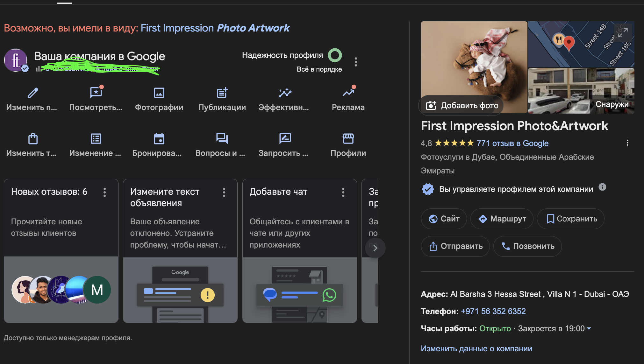Open the Эффективность performance icon
The image size is (644, 364).
(x=285, y=93)
